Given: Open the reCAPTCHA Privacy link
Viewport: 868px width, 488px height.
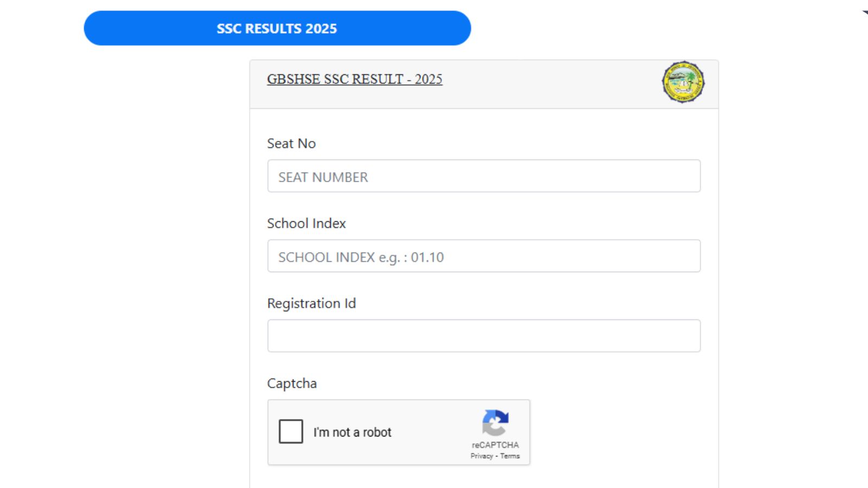Looking at the screenshot, I should click(481, 456).
